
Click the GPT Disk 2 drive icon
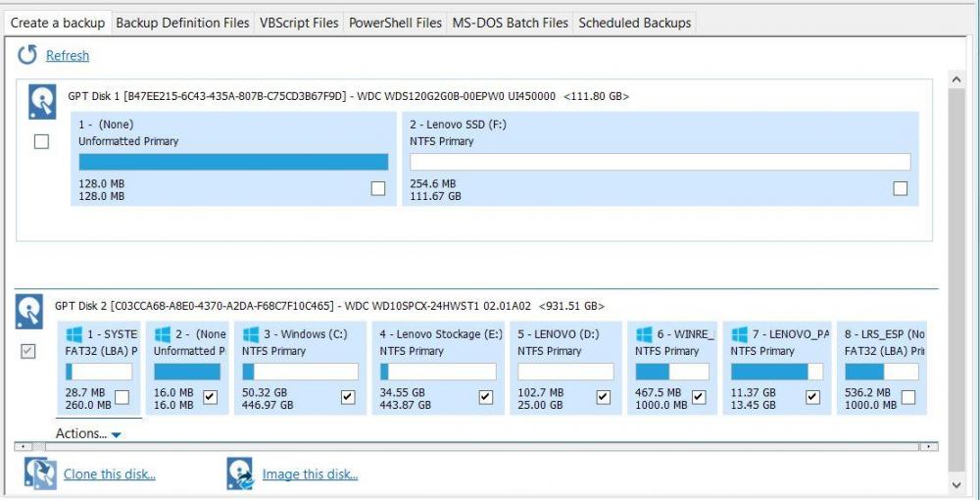point(28,311)
